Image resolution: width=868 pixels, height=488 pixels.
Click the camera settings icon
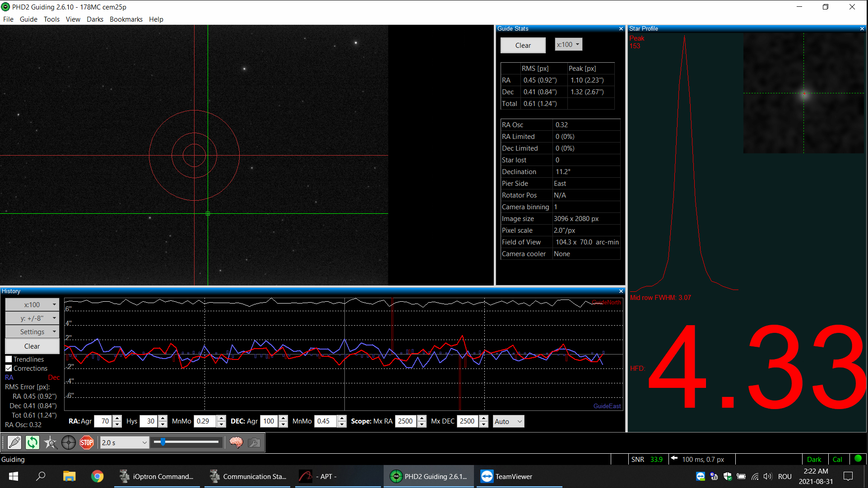[x=254, y=442]
